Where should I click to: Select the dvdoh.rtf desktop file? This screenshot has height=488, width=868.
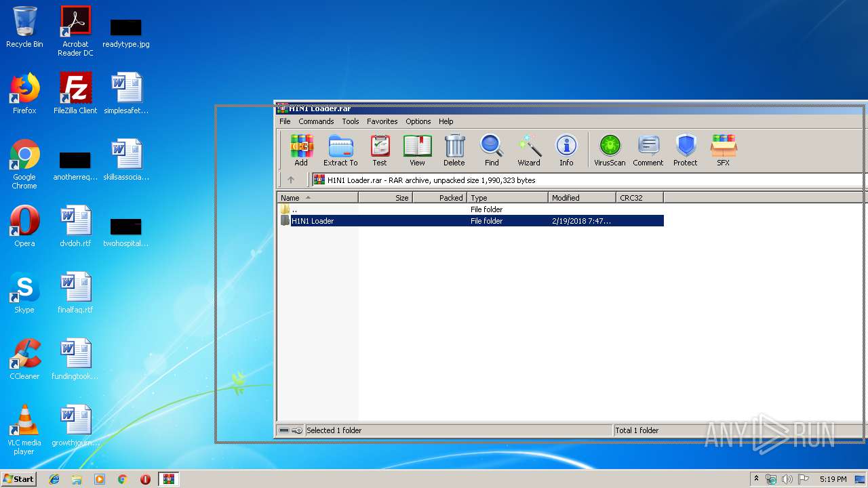(75, 226)
